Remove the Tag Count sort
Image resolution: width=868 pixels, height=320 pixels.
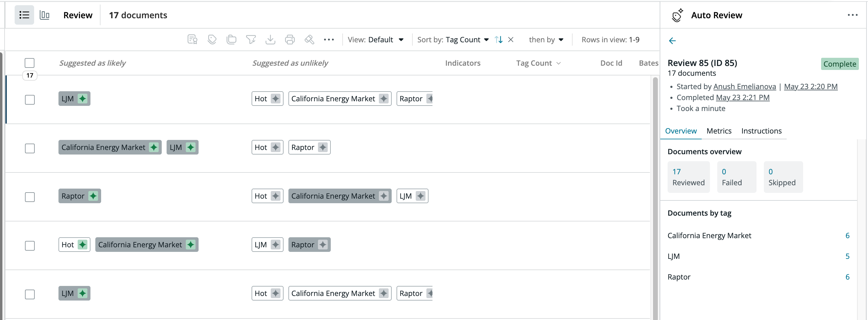click(511, 40)
